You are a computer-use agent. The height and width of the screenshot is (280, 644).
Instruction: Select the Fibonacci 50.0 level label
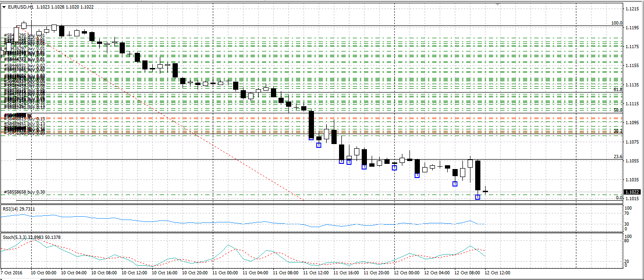click(618, 110)
